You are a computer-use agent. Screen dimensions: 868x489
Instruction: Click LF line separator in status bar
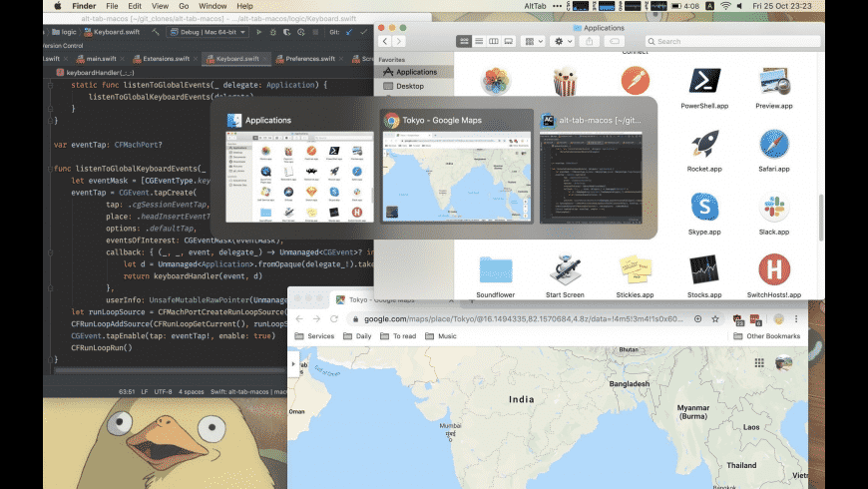[x=144, y=391]
